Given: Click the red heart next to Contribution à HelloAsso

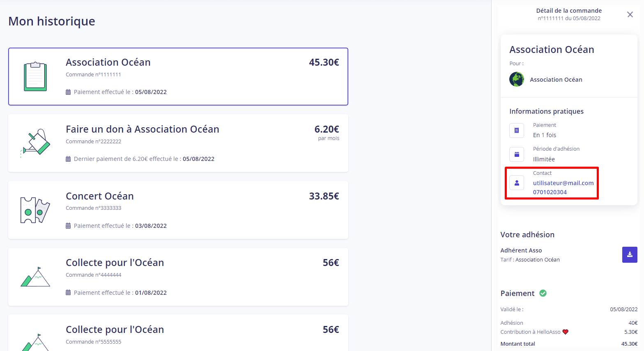Looking at the screenshot, I should pos(566,332).
